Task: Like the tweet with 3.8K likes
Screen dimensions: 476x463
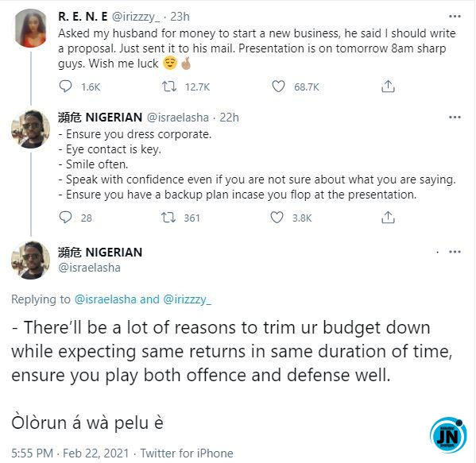Action: [x=277, y=218]
